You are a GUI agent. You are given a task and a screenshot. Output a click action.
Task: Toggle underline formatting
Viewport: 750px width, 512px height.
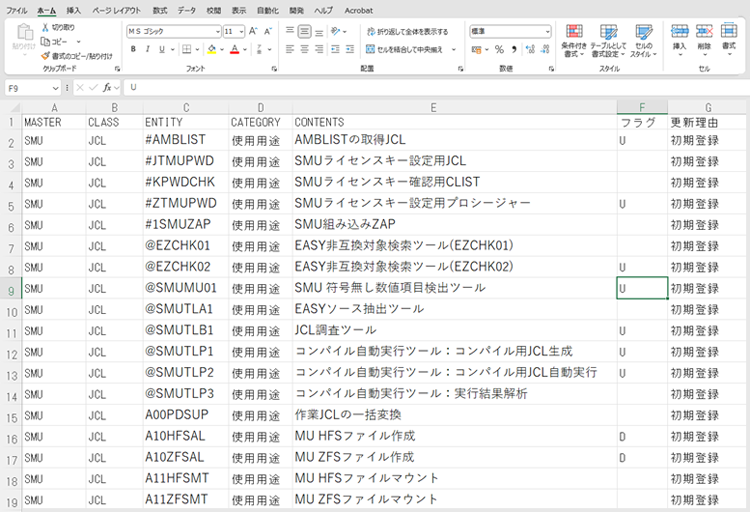162,49
